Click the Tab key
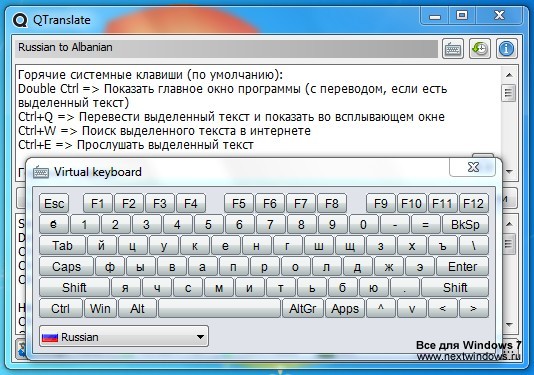The height and width of the screenshot is (375, 534). tap(62, 246)
